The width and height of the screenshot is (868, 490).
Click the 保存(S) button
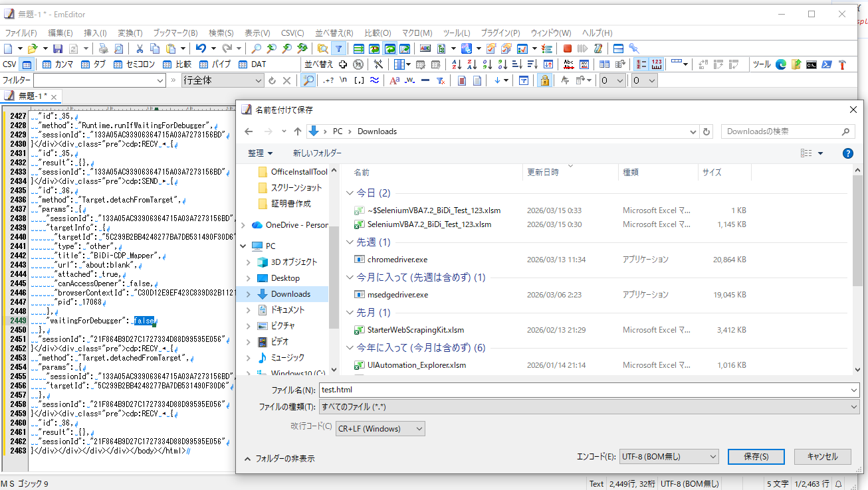pyautogui.click(x=756, y=457)
